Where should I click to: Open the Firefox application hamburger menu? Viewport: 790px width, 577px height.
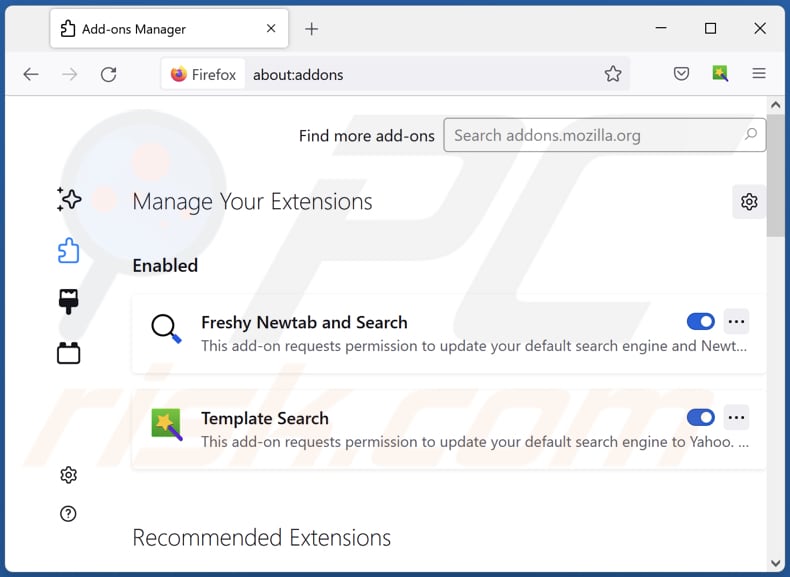759,74
